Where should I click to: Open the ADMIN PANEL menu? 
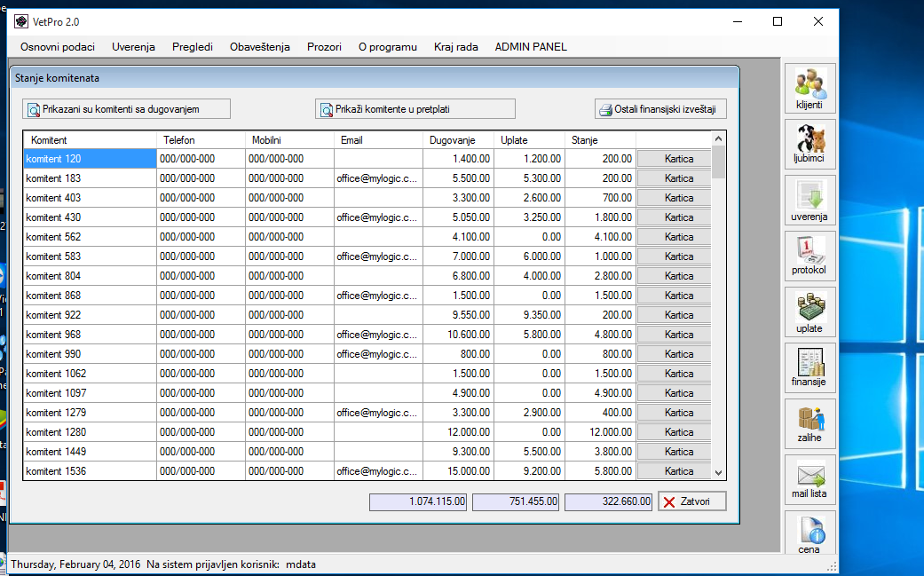pyautogui.click(x=531, y=47)
